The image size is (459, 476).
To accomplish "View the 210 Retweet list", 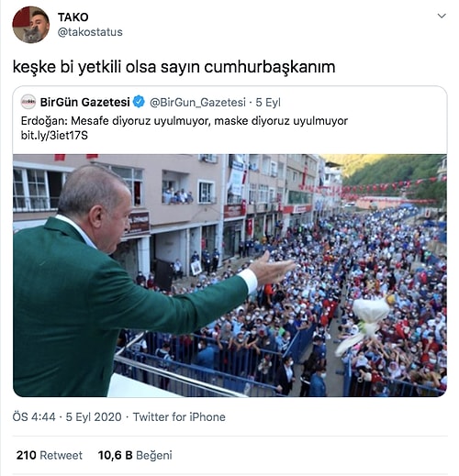I will (x=50, y=455).
